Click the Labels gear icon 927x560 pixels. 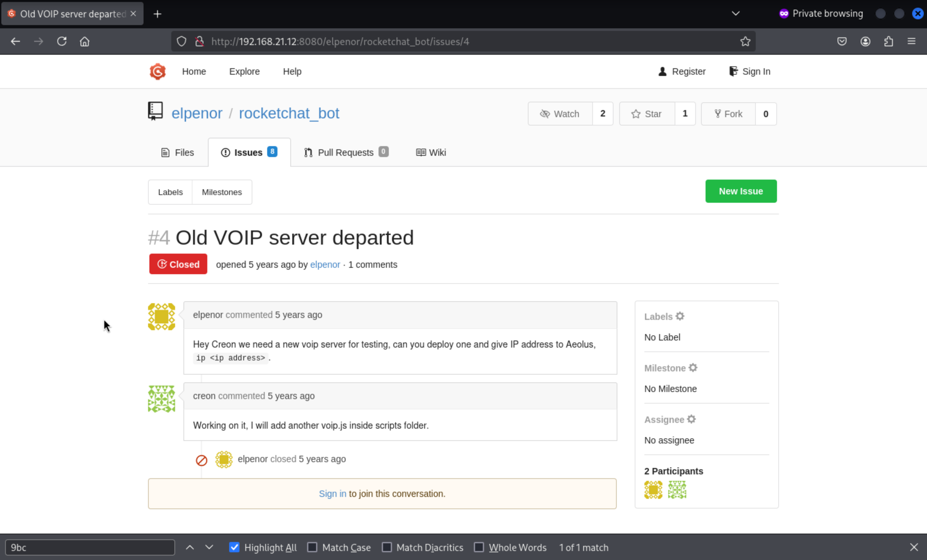pyautogui.click(x=679, y=316)
